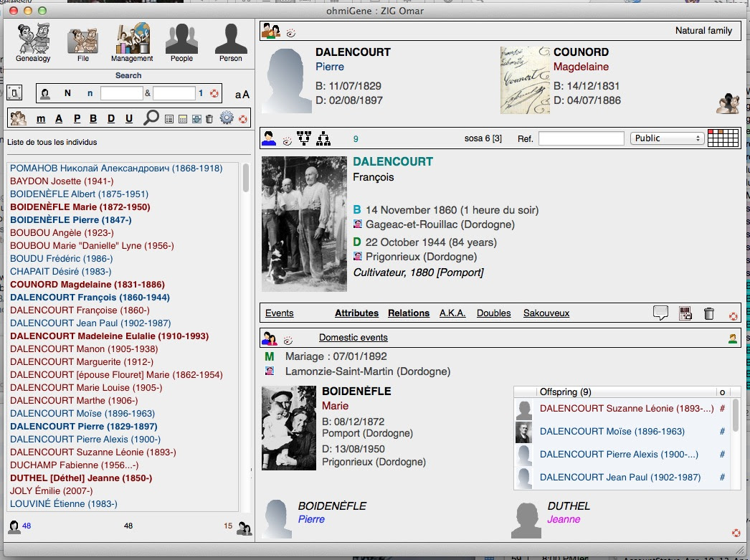Image resolution: width=750 pixels, height=560 pixels.
Task: Click the speech bubble notes icon
Action: [x=660, y=313]
